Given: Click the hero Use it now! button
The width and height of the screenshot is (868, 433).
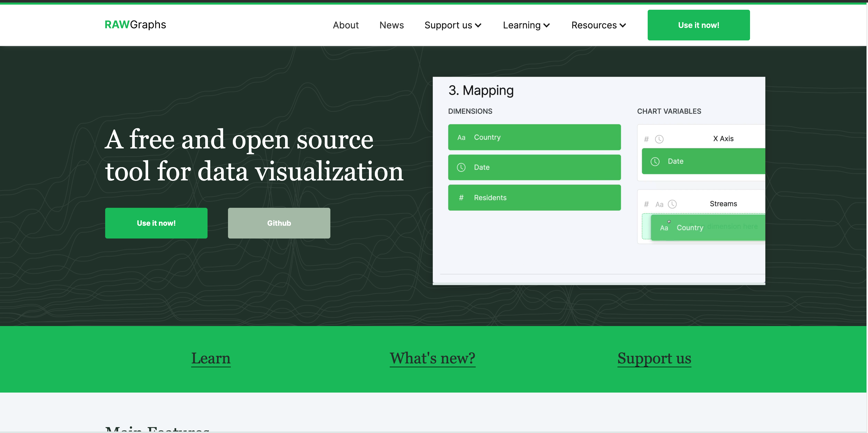Looking at the screenshot, I should pos(156,223).
